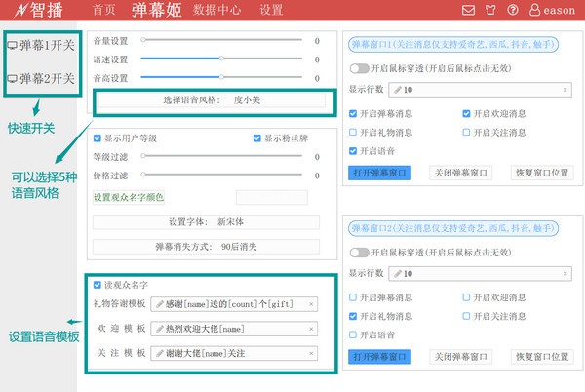Viewport: 585px width, 392px height.
Task: Click the 语速设置 slider handle
Action: 222,59
